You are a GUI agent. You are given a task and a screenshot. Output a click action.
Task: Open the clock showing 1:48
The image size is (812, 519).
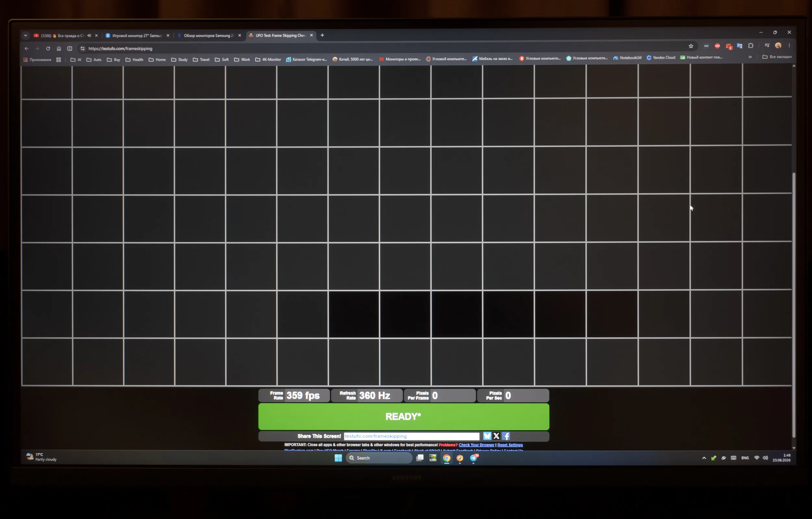782,458
